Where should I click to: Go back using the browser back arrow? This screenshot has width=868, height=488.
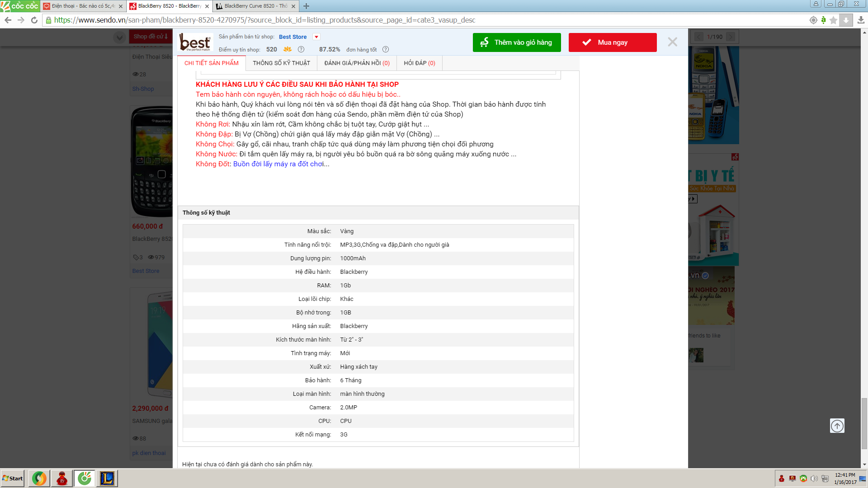(8, 20)
